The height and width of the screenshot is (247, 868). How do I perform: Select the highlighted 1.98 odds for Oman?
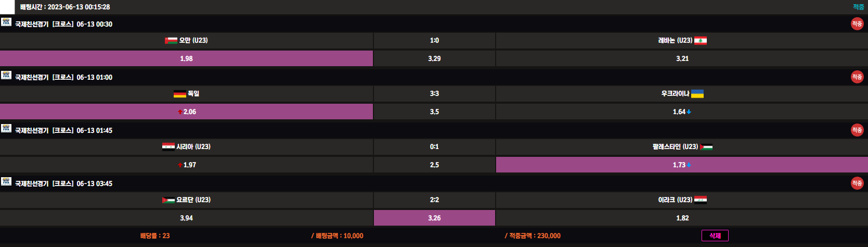click(x=186, y=58)
